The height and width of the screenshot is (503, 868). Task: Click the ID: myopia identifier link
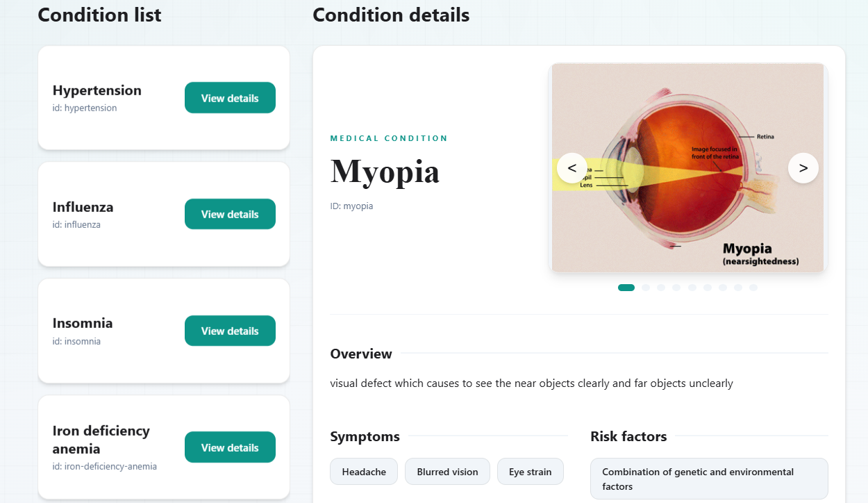click(x=351, y=206)
